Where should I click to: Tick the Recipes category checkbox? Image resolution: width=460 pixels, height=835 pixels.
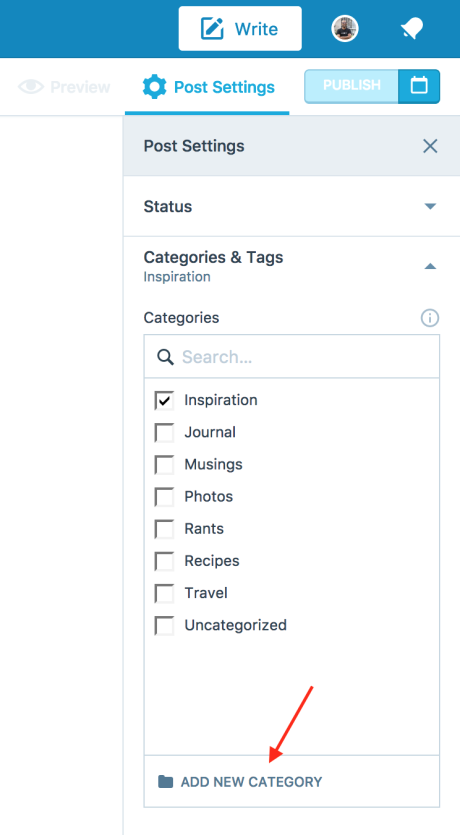coord(164,561)
